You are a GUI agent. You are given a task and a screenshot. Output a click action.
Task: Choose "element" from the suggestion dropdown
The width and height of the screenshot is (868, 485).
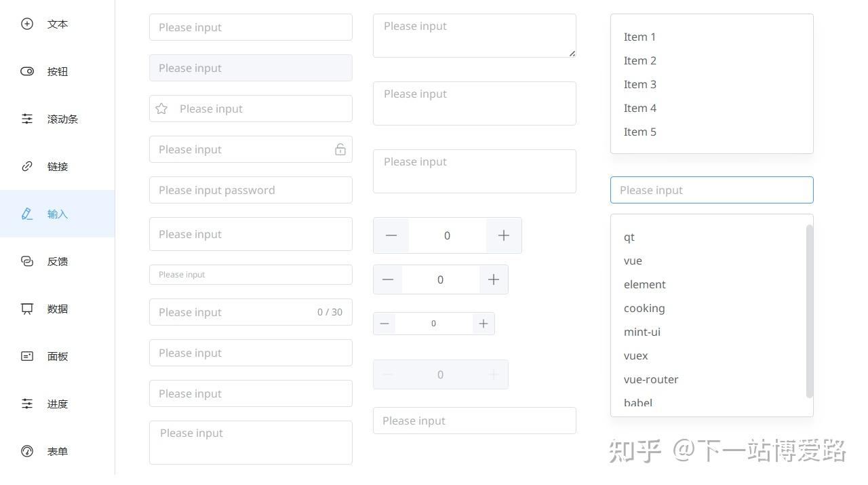(x=645, y=284)
